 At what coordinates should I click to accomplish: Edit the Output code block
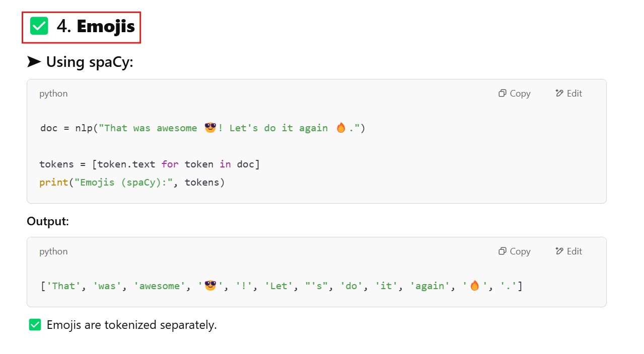click(x=568, y=251)
